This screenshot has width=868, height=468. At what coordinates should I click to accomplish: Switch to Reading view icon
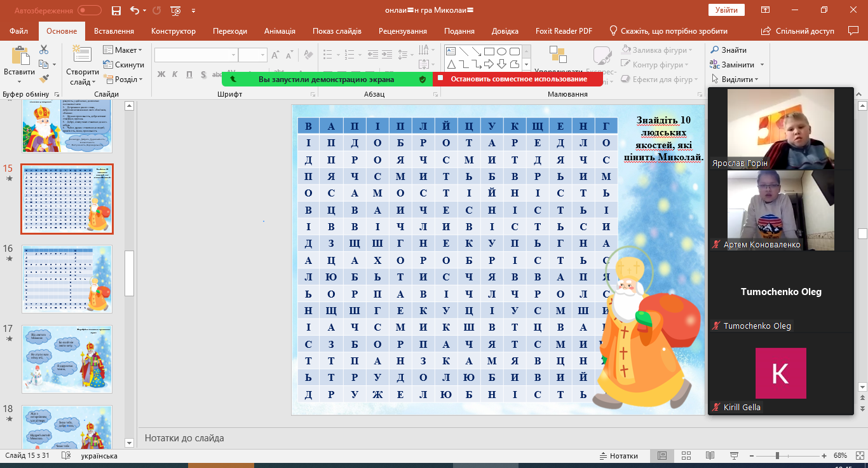[x=709, y=456]
